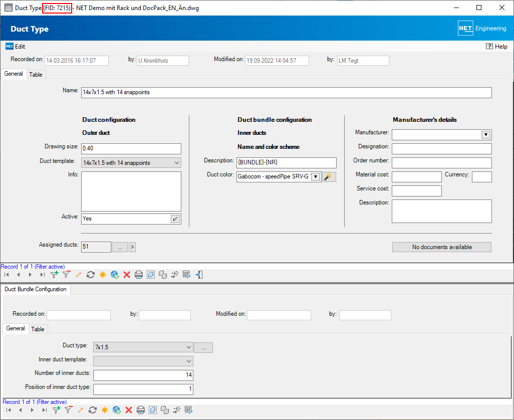Click table wrench icon in Duct Bundle Configuration toolbar
This screenshot has width=514, height=420.
point(189,410)
